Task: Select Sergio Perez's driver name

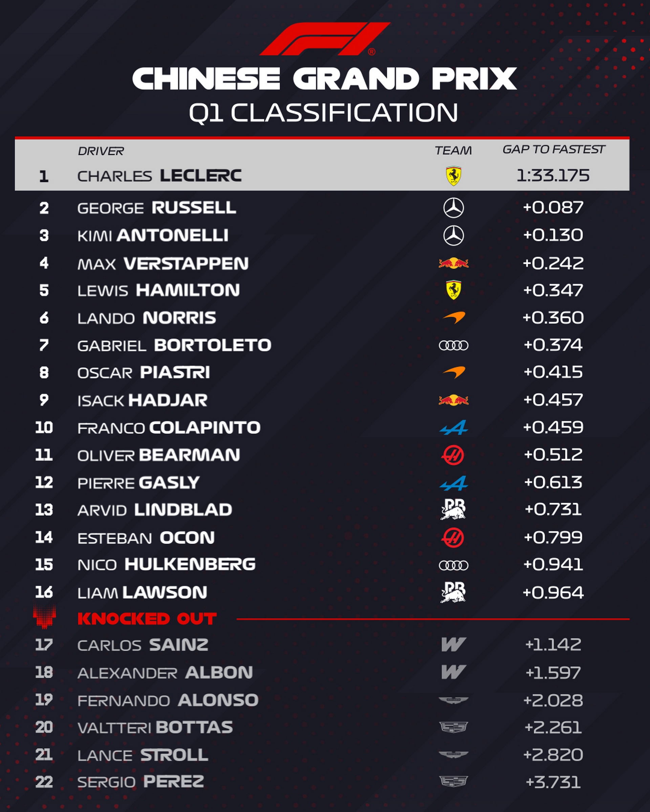Action: [140, 782]
